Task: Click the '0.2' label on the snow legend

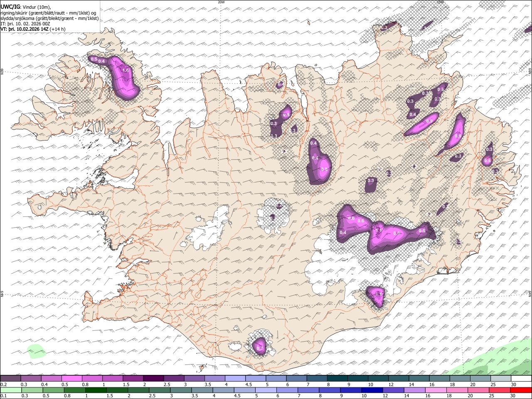Action: pos(3,384)
